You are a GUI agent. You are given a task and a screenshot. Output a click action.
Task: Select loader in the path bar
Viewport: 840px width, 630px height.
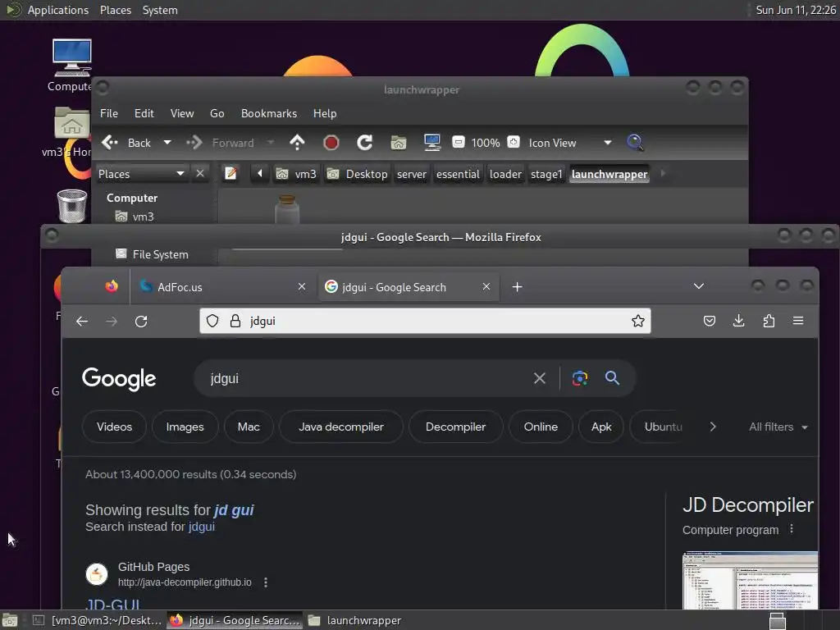click(x=505, y=174)
